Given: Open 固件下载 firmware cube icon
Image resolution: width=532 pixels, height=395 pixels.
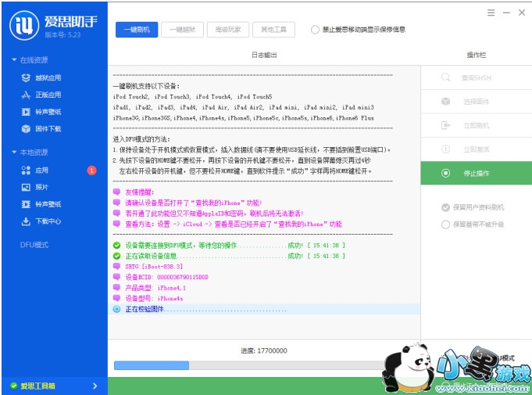Looking at the screenshot, I should coord(26,129).
